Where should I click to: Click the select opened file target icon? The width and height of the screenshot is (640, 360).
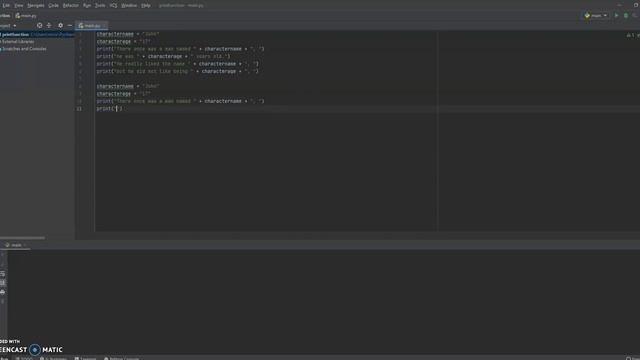coord(40,25)
